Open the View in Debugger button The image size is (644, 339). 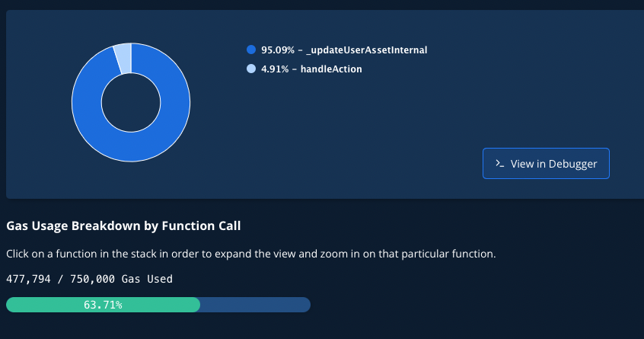546,164
